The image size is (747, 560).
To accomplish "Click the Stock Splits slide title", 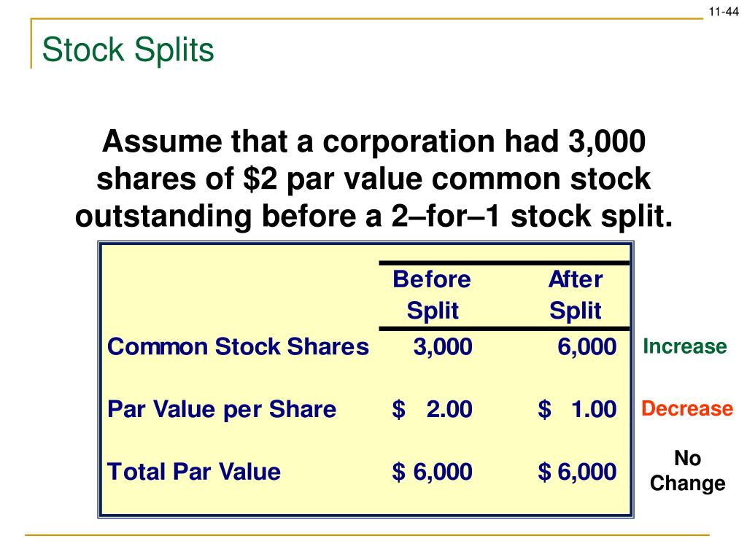I will [x=128, y=50].
